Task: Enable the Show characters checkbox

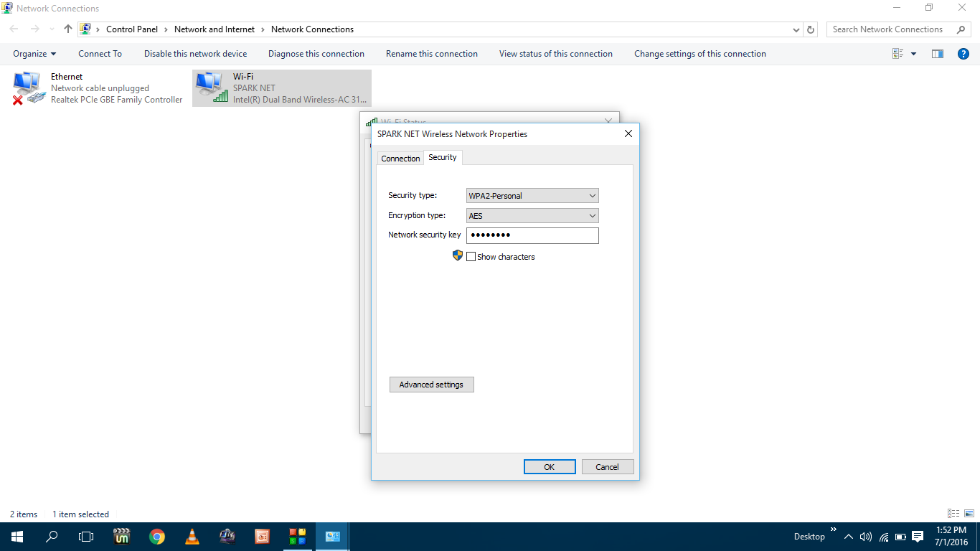Action: coord(471,256)
